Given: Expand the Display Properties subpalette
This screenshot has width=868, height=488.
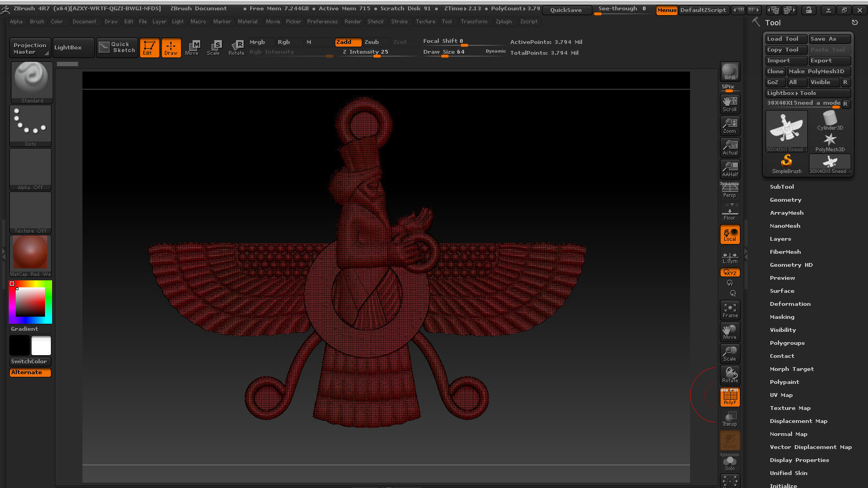Looking at the screenshot, I should 799,460.
